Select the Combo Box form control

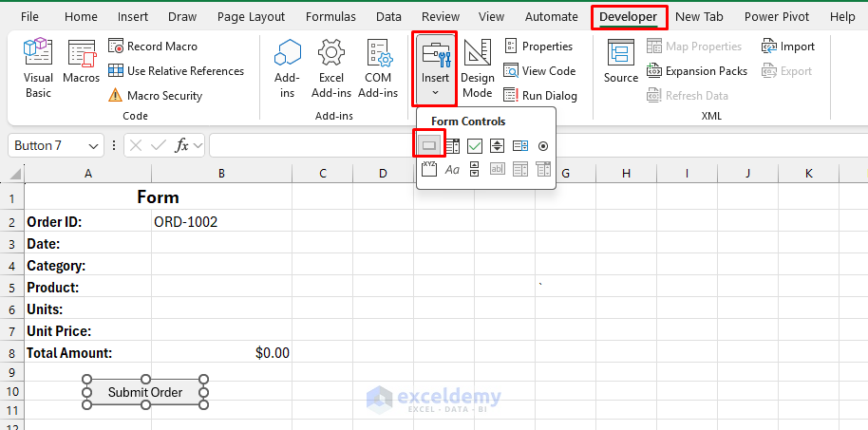pyautogui.click(x=452, y=146)
